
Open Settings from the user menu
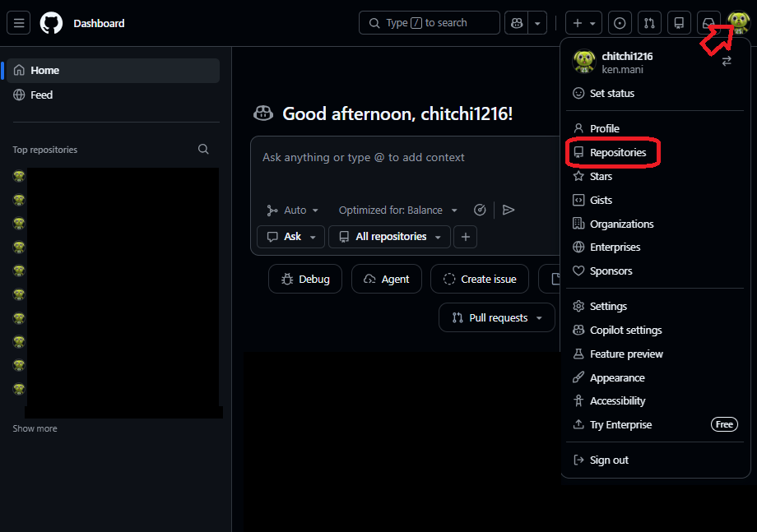655,306
